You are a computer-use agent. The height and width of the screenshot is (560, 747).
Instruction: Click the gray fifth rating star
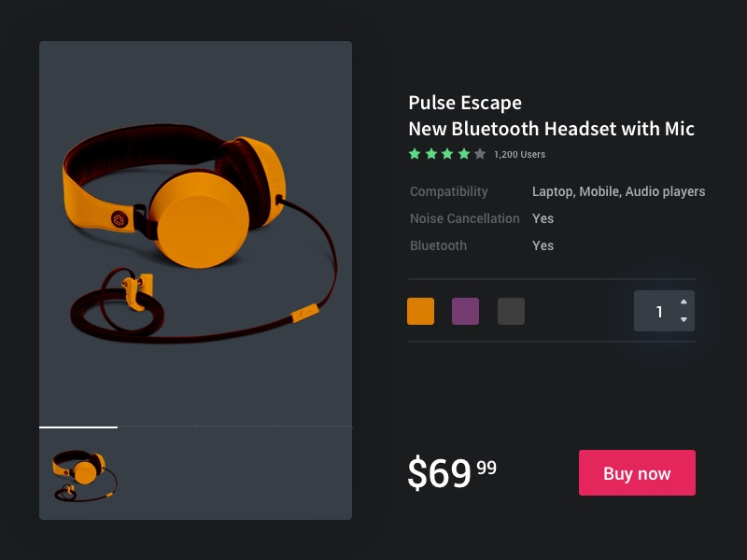[x=480, y=154]
